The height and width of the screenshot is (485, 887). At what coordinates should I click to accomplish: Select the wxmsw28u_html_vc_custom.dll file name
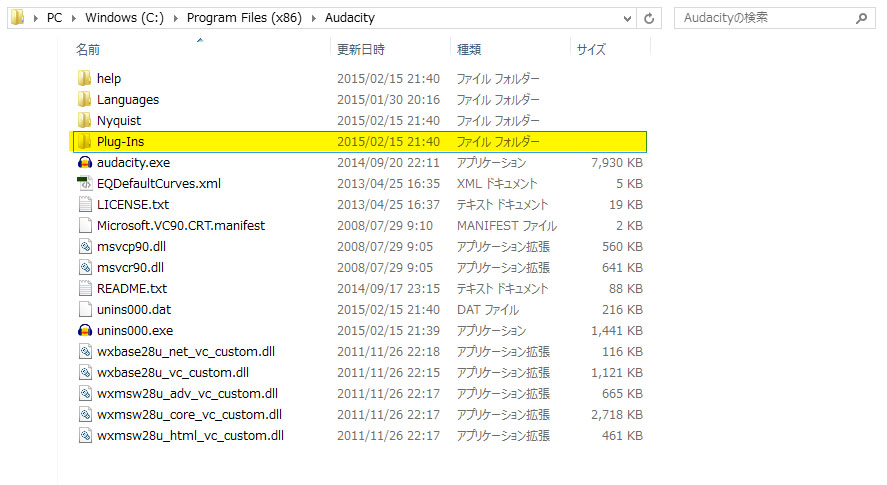coord(191,436)
